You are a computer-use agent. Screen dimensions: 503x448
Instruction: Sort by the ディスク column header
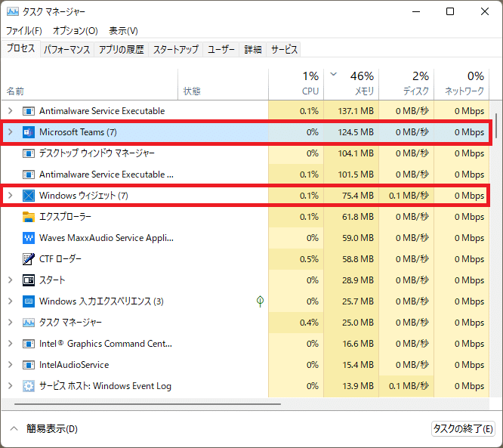click(x=406, y=85)
